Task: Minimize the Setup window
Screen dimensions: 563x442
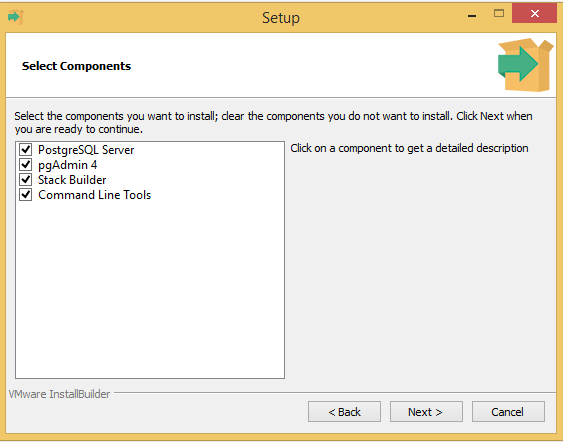Action: pyautogui.click(x=472, y=15)
